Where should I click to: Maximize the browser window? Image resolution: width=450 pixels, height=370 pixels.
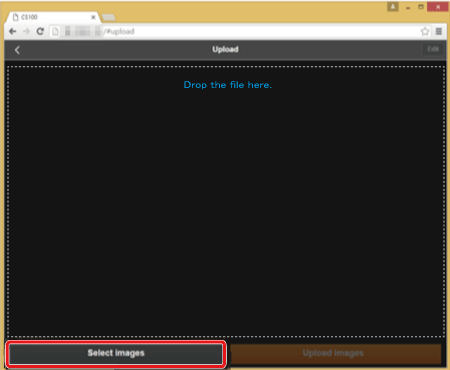point(421,7)
